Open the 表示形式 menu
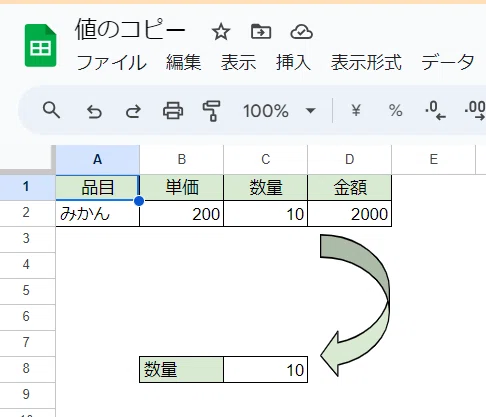This screenshot has width=486, height=417. [366, 63]
